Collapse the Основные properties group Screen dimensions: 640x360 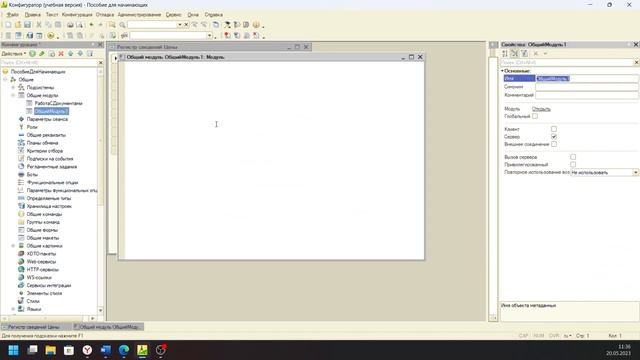pos(502,71)
